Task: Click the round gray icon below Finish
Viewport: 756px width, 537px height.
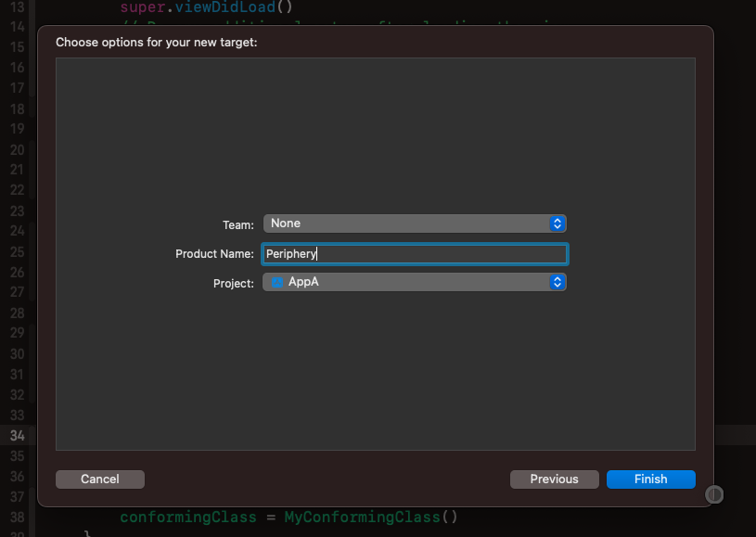Action: 714,494
